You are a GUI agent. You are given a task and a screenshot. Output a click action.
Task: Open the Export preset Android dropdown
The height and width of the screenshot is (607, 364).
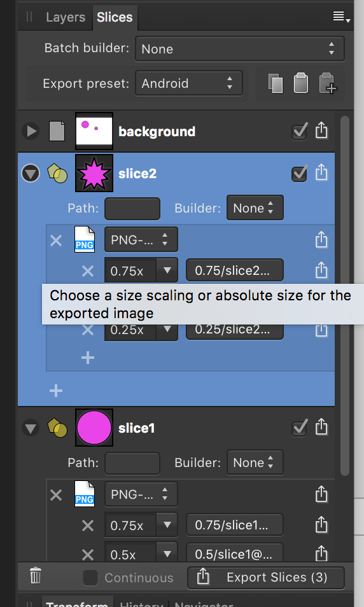coord(189,83)
